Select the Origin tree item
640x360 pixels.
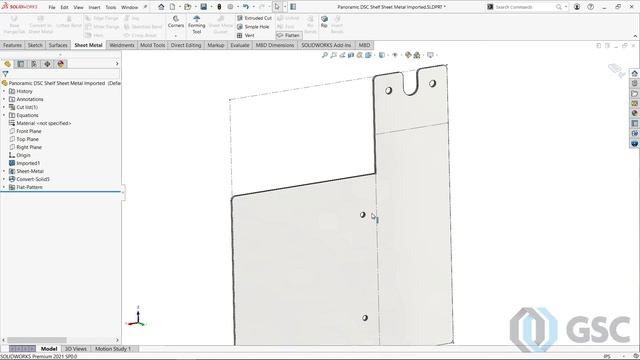20,156
